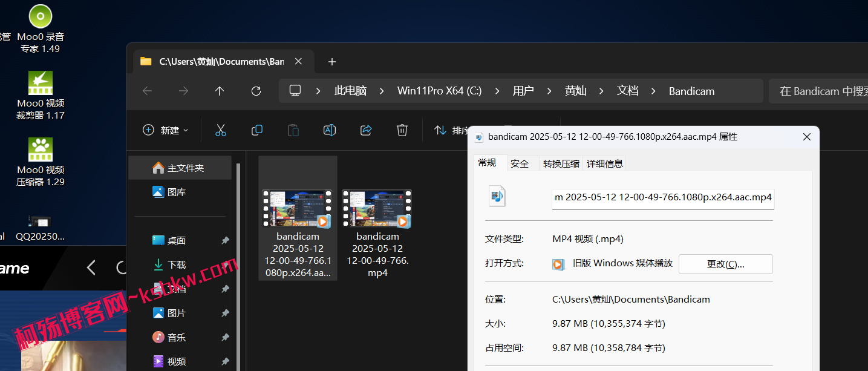Click Explorer forward arrow button
The image size is (868, 371).
(x=183, y=91)
